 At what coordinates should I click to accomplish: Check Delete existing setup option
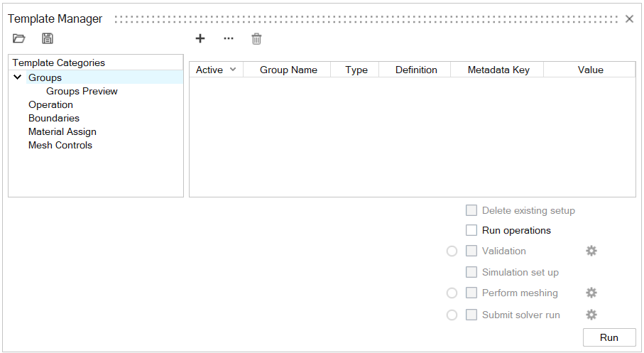(471, 210)
